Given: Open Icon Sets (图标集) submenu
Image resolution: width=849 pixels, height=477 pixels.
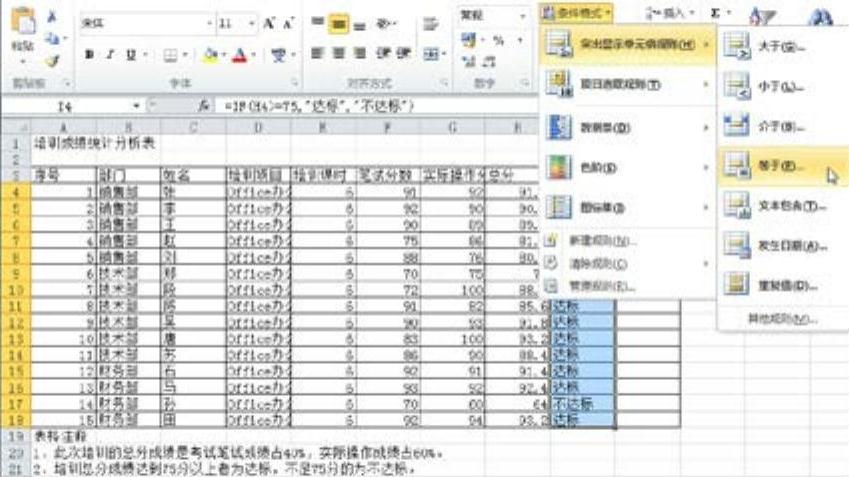Looking at the screenshot, I should point(628,207).
